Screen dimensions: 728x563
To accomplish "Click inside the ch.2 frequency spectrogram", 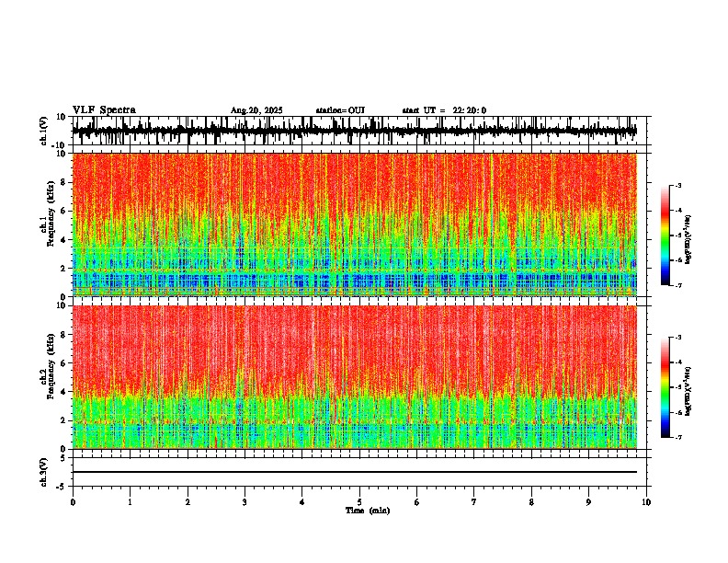I will coord(354,377).
